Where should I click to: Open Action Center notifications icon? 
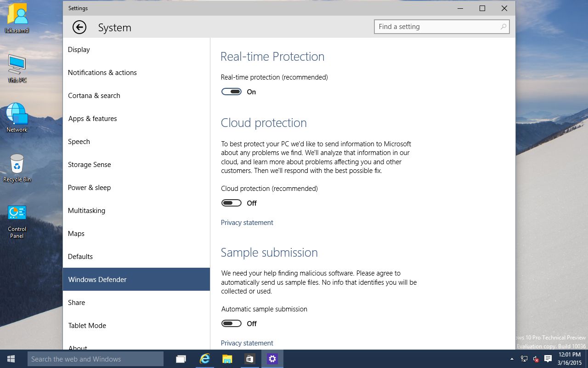548,359
